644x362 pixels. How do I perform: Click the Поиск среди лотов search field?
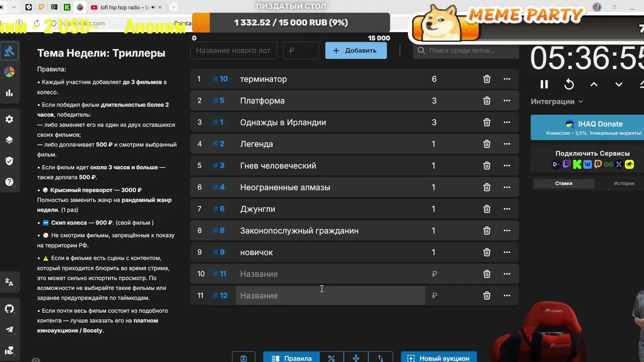coord(466,50)
